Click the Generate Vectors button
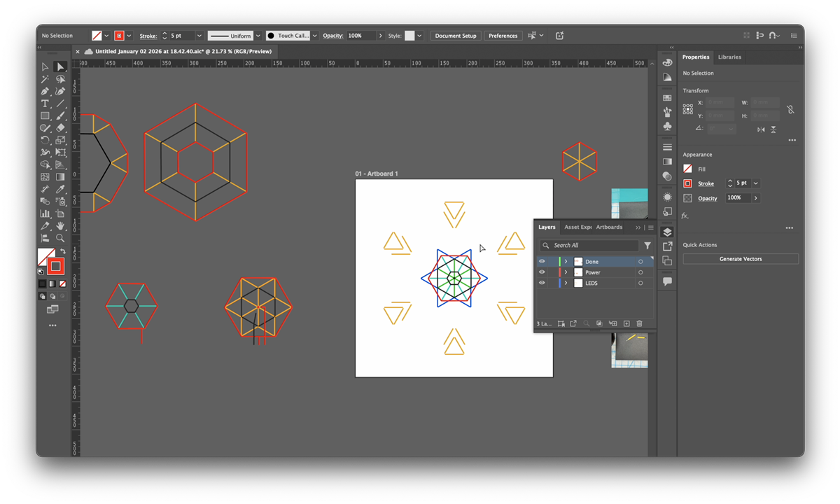840x504 pixels. coord(741,259)
